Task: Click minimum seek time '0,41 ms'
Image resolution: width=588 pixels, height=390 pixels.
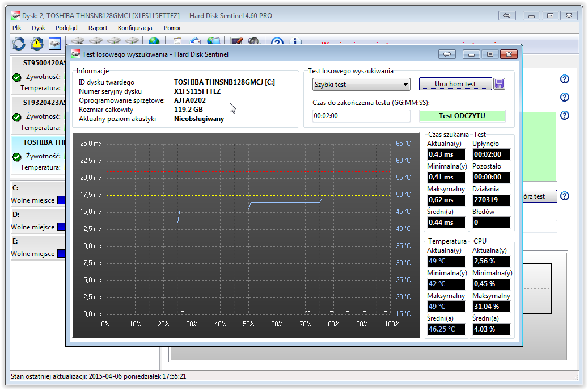Action: click(x=446, y=177)
